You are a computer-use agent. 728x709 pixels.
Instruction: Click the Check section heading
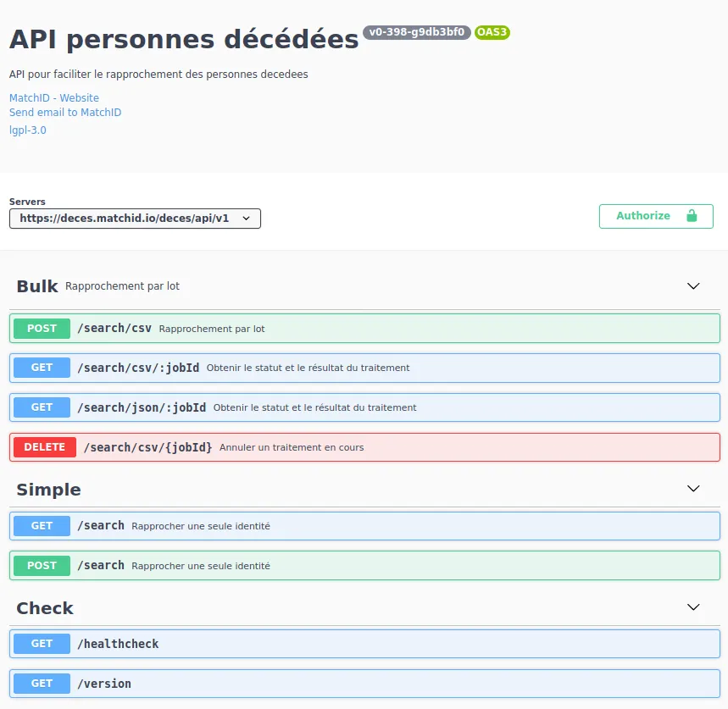(45, 608)
